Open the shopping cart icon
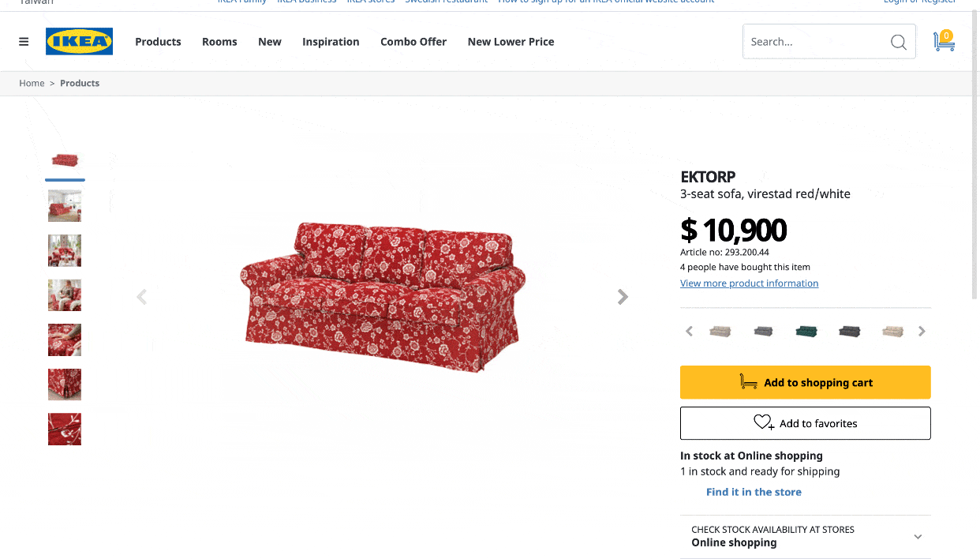The height and width of the screenshot is (559, 980). [944, 41]
